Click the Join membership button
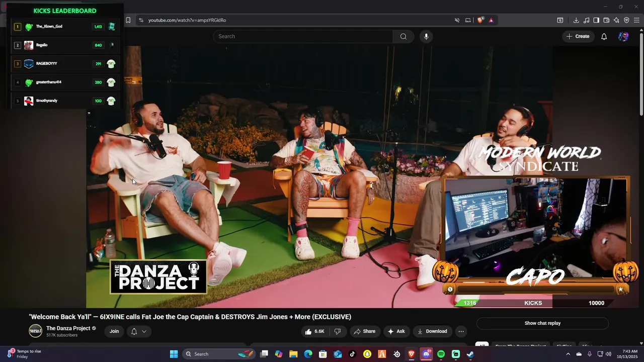Screen dimensions: 644x362 click(x=114, y=331)
